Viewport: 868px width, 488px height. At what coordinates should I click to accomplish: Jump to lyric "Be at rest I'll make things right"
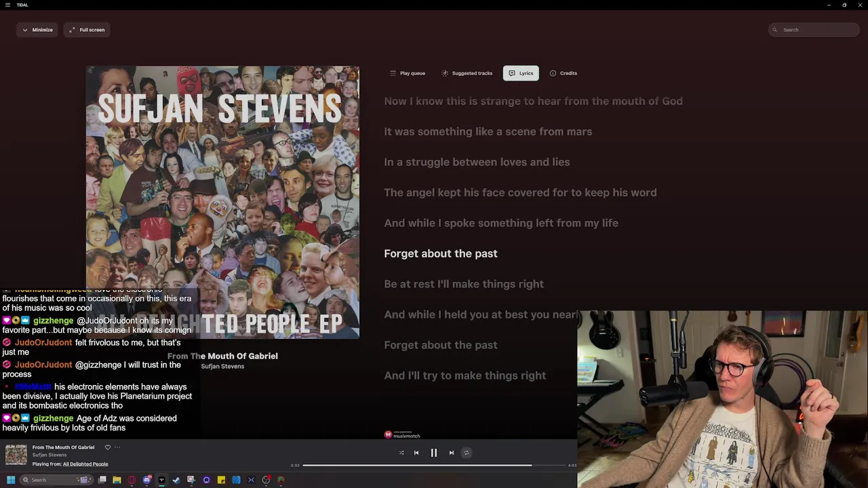coord(464,284)
